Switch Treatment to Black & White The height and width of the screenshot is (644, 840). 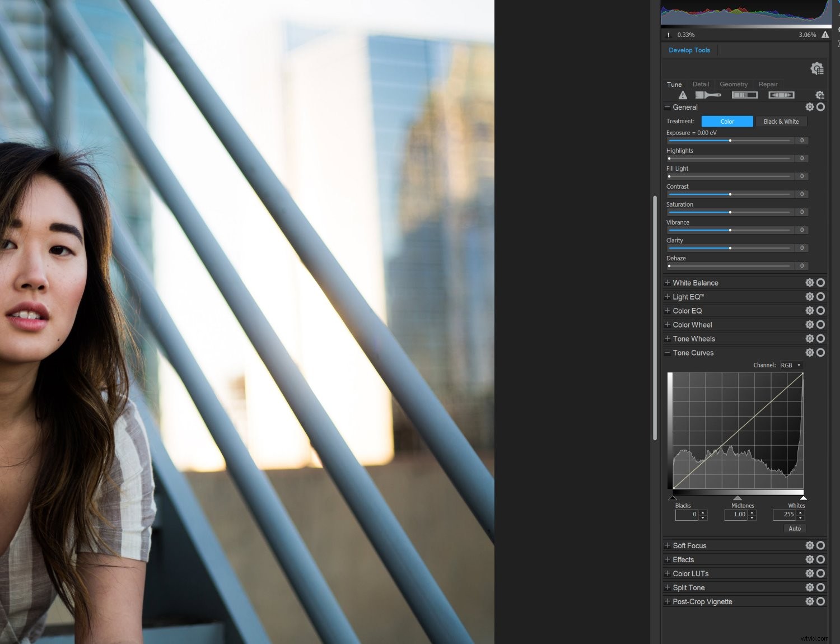click(x=782, y=122)
